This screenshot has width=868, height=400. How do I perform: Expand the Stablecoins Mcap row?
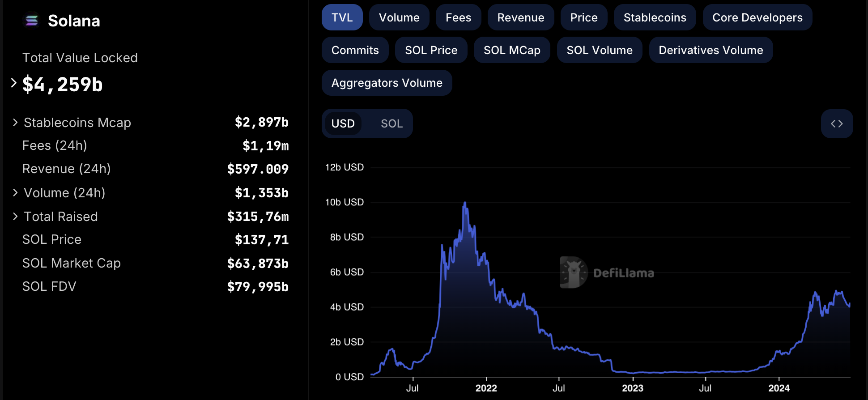pyautogui.click(x=15, y=123)
